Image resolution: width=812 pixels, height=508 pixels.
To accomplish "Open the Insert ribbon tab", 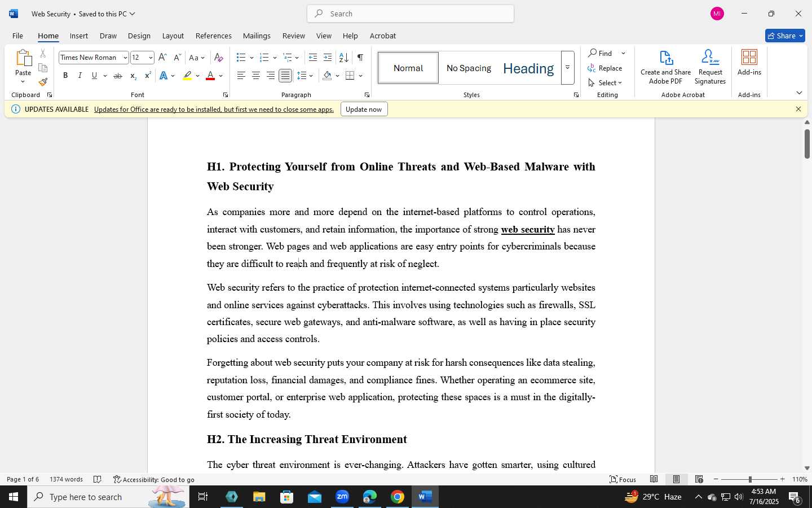I will click(x=79, y=36).
